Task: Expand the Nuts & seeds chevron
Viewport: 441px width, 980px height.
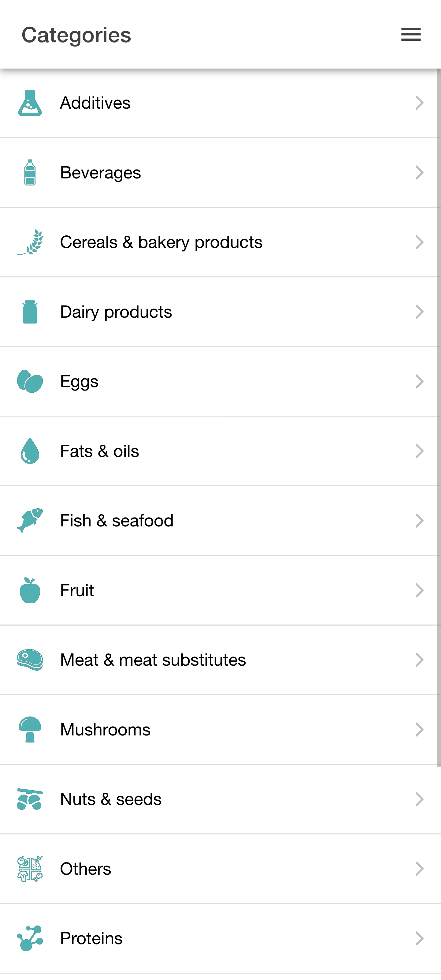Action: click(419, 799)
